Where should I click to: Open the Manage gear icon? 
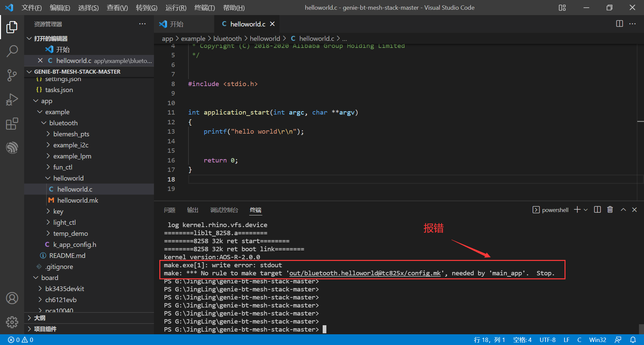(x=12, y=322)
